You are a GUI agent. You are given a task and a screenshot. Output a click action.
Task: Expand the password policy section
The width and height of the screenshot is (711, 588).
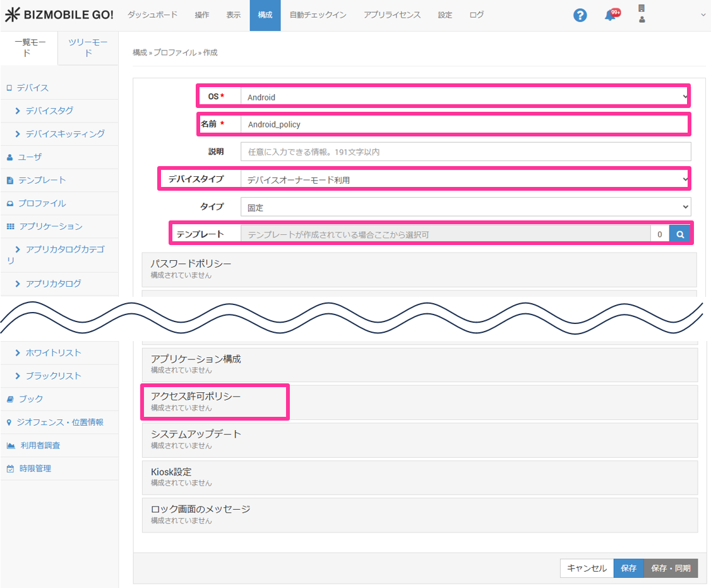[419, 269]
